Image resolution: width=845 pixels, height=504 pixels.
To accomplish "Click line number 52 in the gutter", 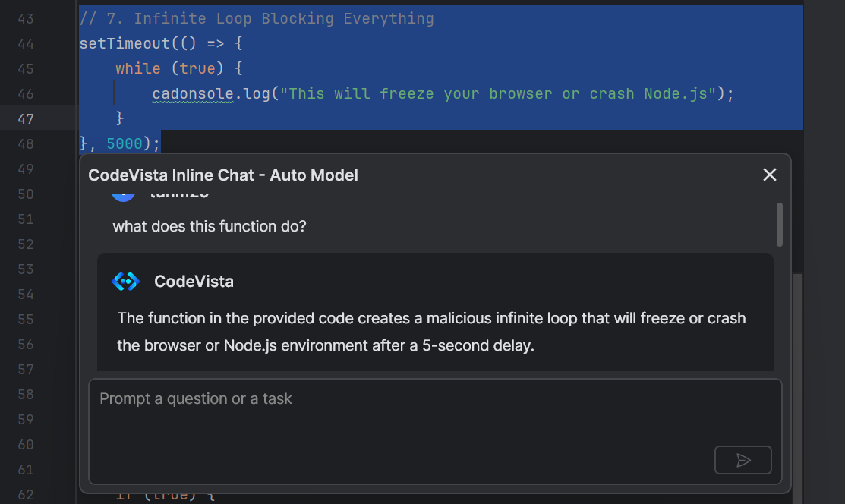I will pyautogui.click(x=25, y=244).
